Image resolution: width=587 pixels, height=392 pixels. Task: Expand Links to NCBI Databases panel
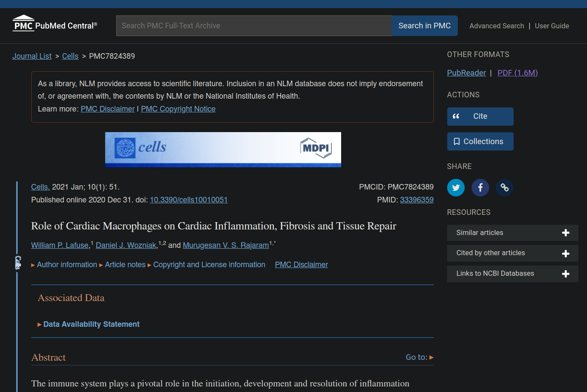click(512, 274)
